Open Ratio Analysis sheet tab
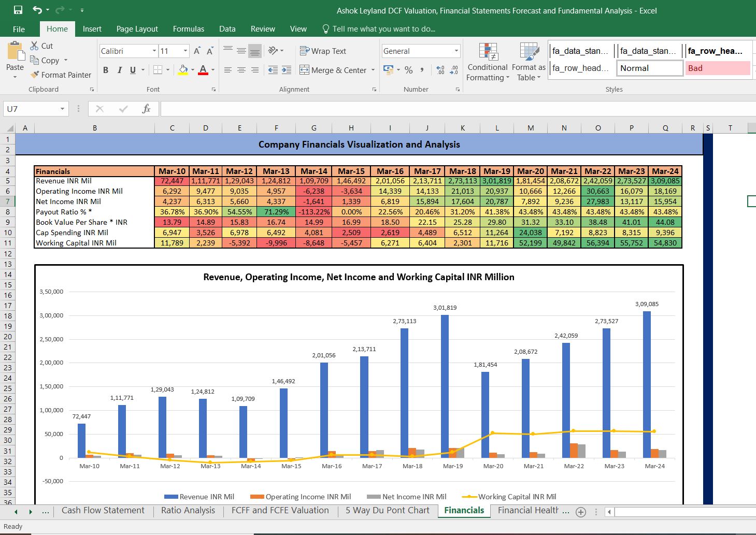This screenshot has height=535, width=756. (x=188, y=511)
